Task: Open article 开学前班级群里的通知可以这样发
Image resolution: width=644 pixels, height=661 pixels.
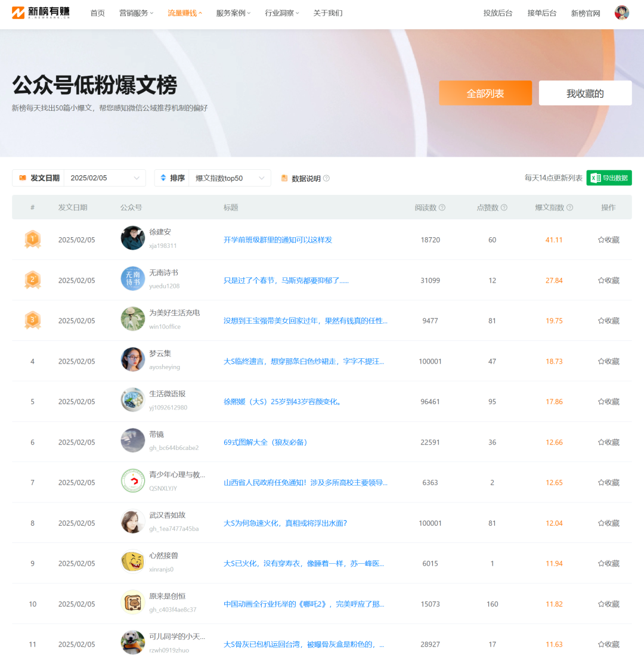Action: (x=277, y=240)
